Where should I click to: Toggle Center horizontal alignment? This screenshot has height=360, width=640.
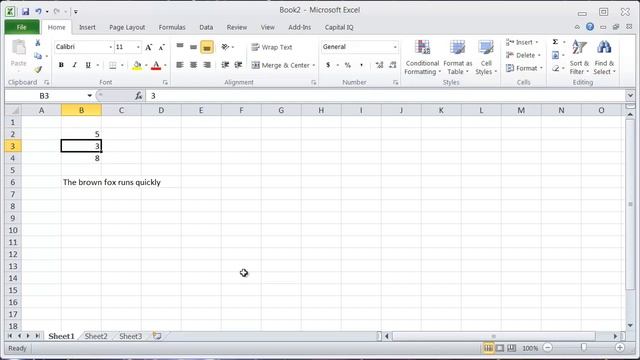193,65
